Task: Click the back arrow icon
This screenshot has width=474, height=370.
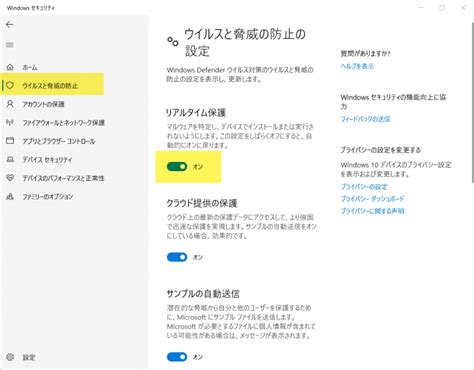Action: point(10,24)
